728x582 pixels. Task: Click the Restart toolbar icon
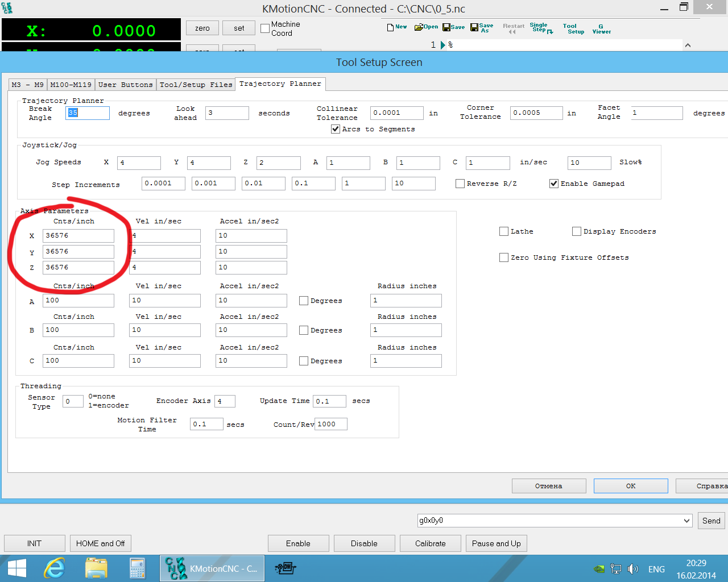pos(514,28)
